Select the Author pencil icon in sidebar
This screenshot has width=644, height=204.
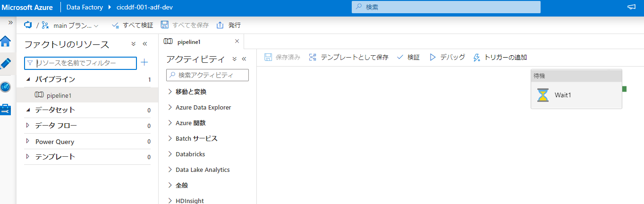coord(6,64)
